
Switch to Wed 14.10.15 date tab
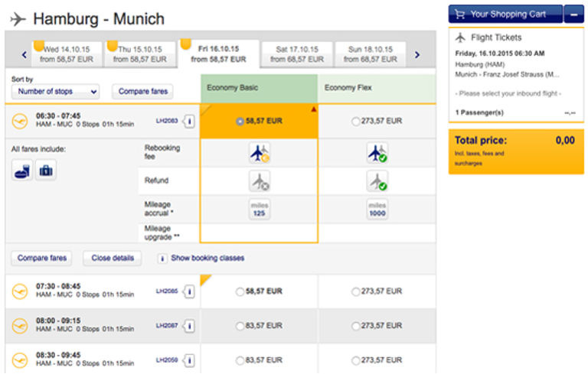coord(67,54)
